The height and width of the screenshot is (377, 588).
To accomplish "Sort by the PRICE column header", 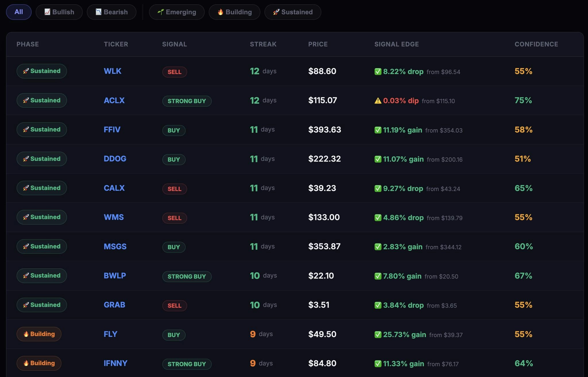I will coord(318,44).
